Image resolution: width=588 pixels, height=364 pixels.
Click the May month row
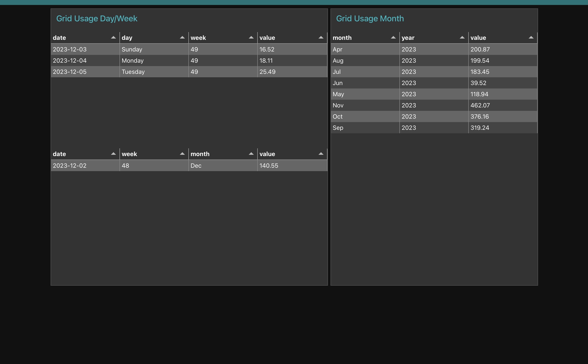tap(434, 94)
